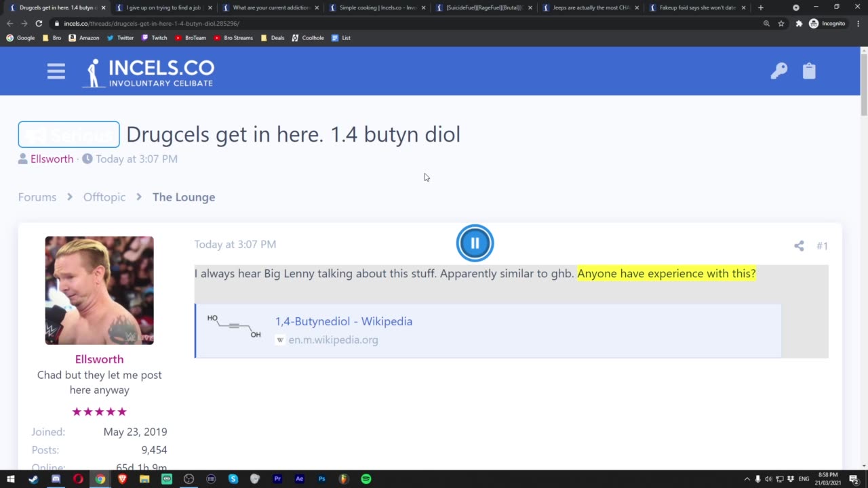Open Skype from the taskbar
The width and height of the screenshot is (868, 488).
(233, 479)
